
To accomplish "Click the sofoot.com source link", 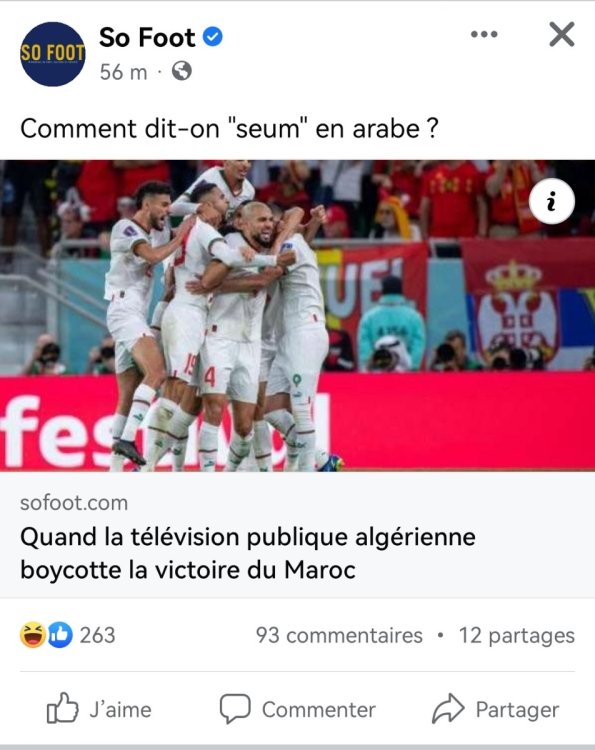I will tap(74, 503).
